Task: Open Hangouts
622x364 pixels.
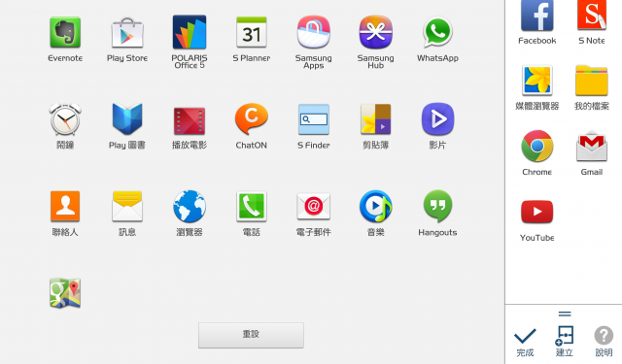Action: [437, 206]
